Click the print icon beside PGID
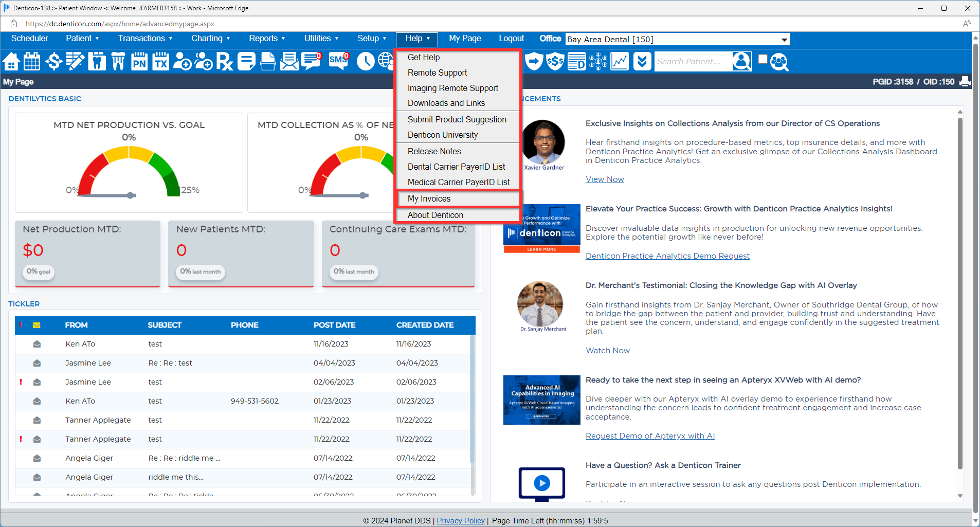 point(965,81)
